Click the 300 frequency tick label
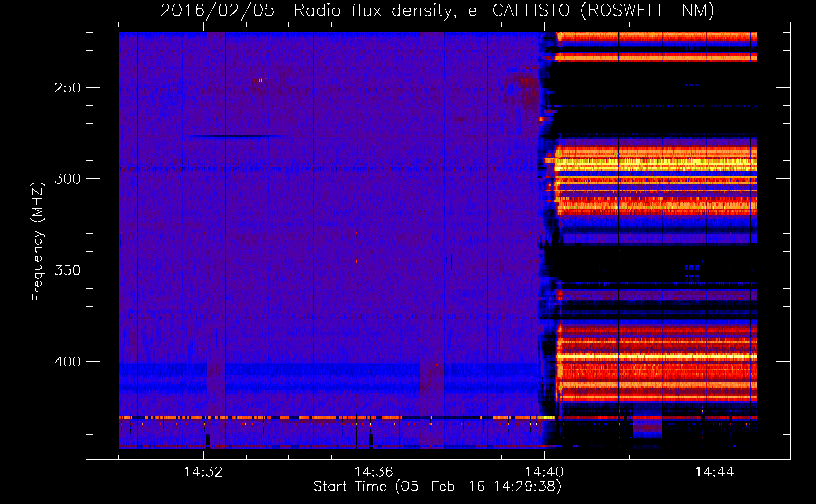The width and height of the screenshot is (816, 504). (x=68, y=179)
